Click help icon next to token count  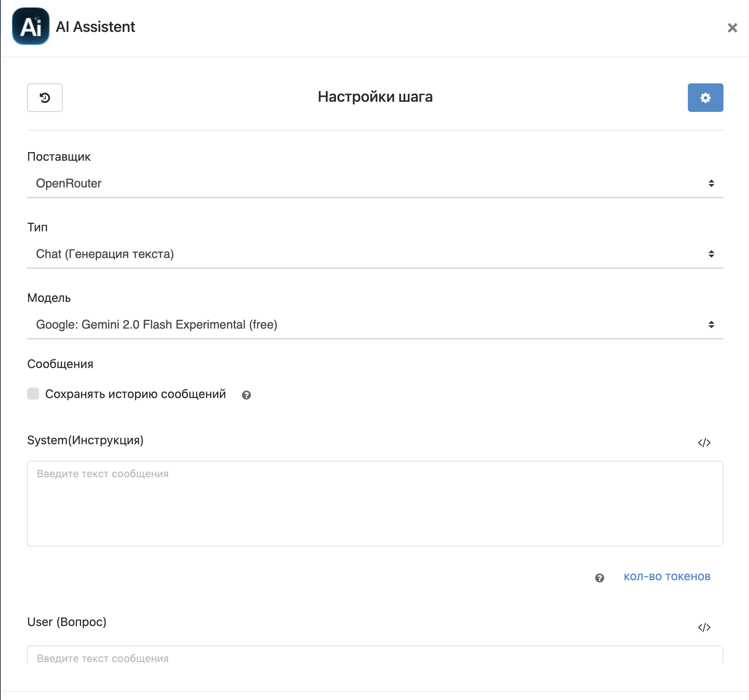[599, 578]
